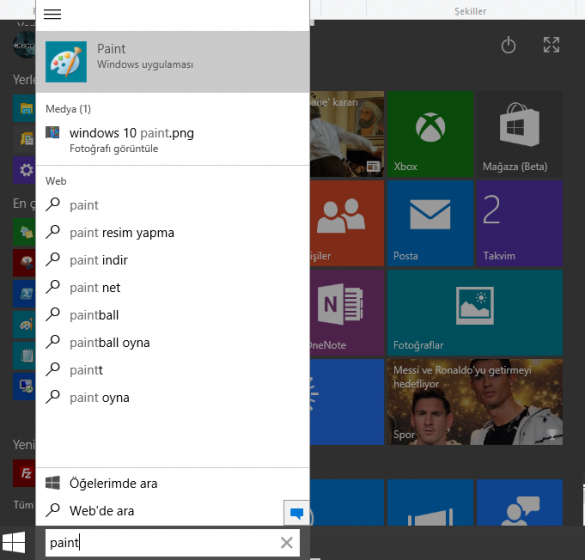Select 'paint resim yapma' web suggestion

point(172,232)
